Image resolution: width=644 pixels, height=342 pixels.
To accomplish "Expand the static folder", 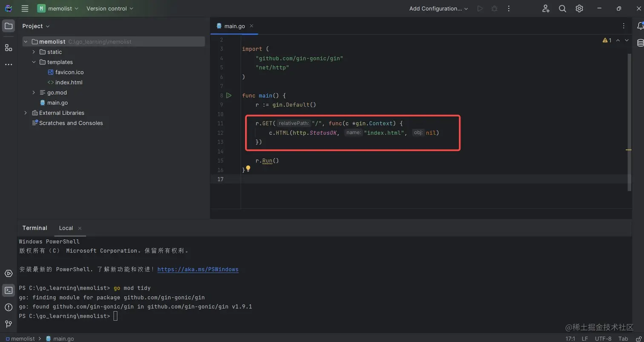I will click(34, 52).
